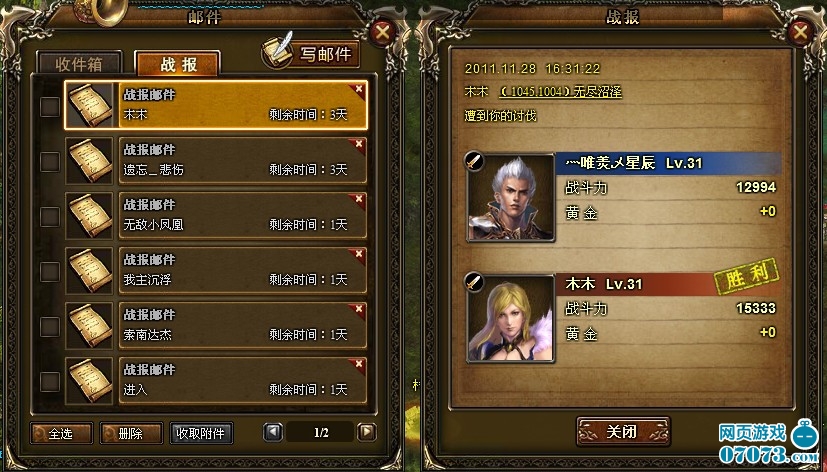
Task: Click the sword icon on 木木 portrait
Action: (x=474, y=281)
